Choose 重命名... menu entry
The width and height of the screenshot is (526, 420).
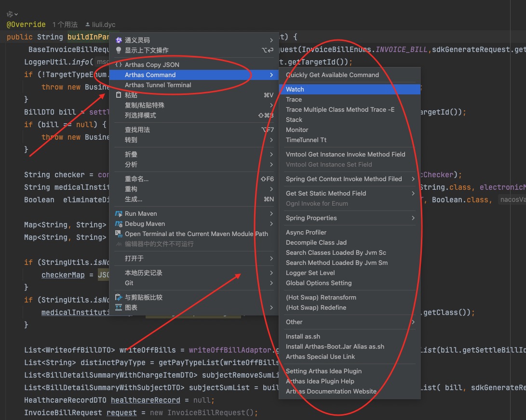(x=194, y=179)
